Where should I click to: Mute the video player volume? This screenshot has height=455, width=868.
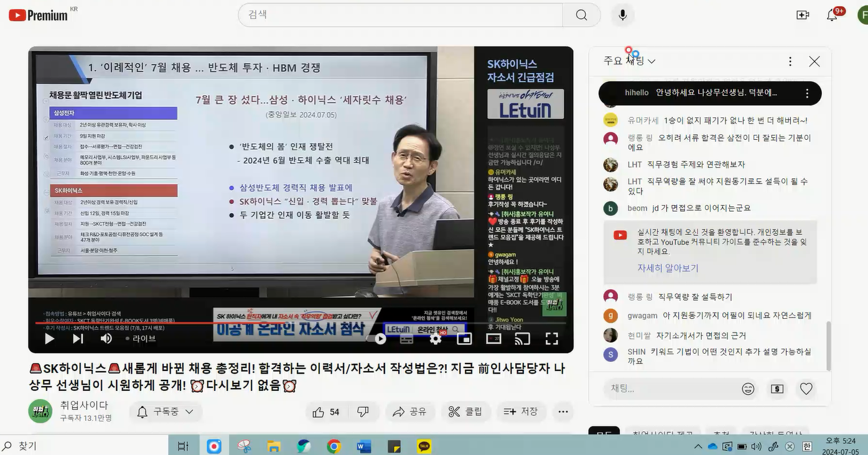point(106,339)
